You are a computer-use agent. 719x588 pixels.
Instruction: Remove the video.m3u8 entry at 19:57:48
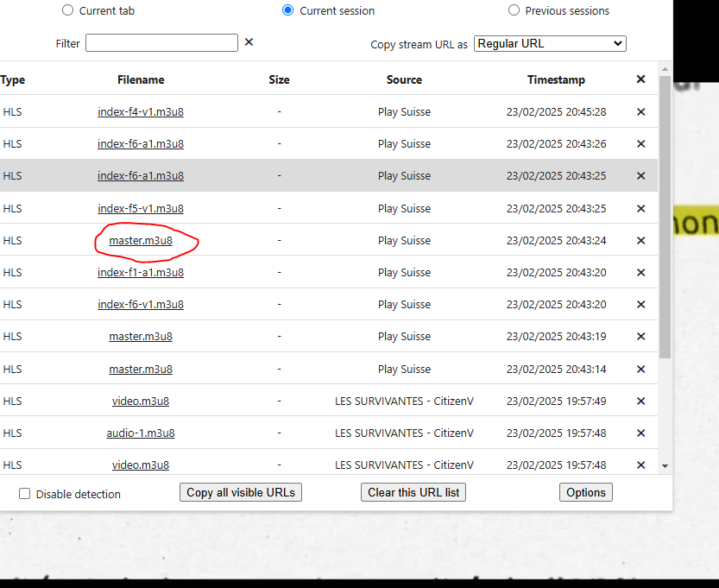(x=641, y=465)
